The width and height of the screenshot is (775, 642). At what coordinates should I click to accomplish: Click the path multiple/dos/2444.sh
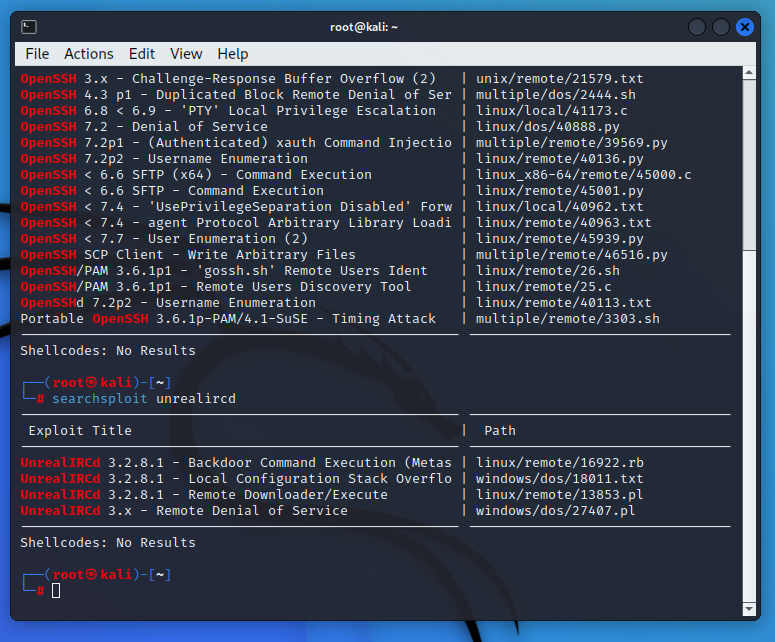point(556,94)
